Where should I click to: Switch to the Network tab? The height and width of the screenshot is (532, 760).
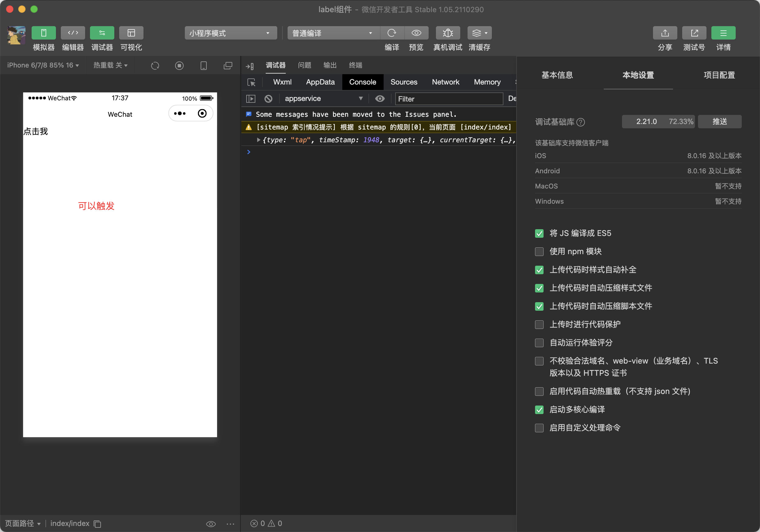click(x=445, y=82)
